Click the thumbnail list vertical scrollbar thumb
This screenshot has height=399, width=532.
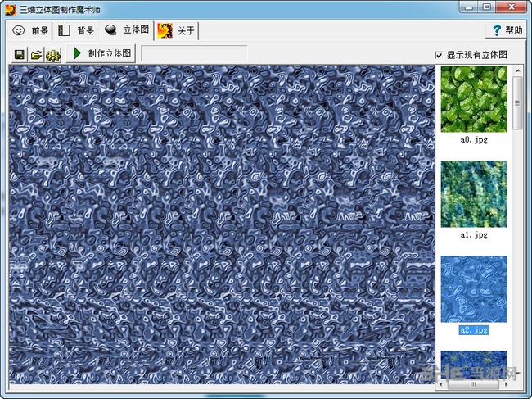click(x=517, y=103)
